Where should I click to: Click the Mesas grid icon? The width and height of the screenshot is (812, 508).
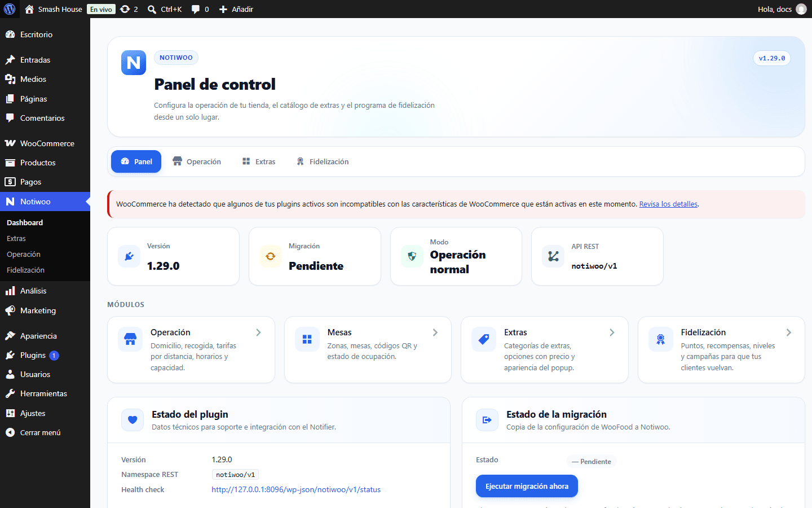tap(307, 339)
